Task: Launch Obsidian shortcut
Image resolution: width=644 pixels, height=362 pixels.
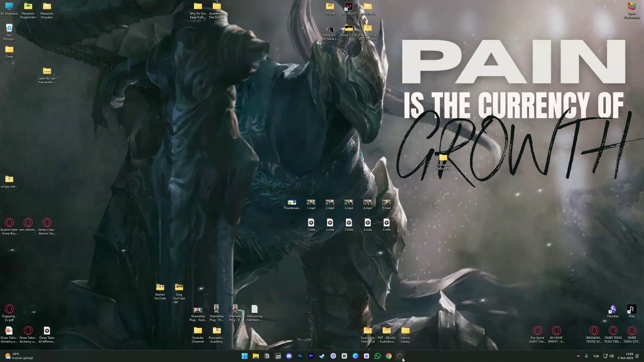Action: [x=613, y=311]
